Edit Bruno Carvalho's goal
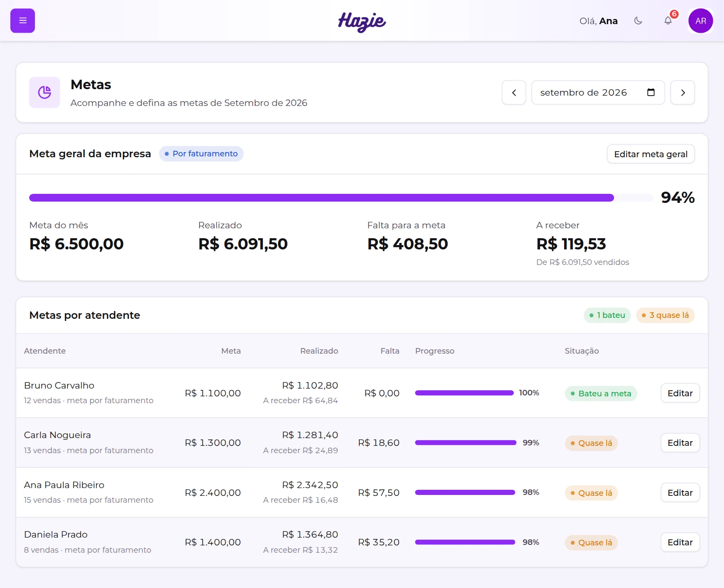The width and height of the screenshot is (724, 588). tap(680, 393)
